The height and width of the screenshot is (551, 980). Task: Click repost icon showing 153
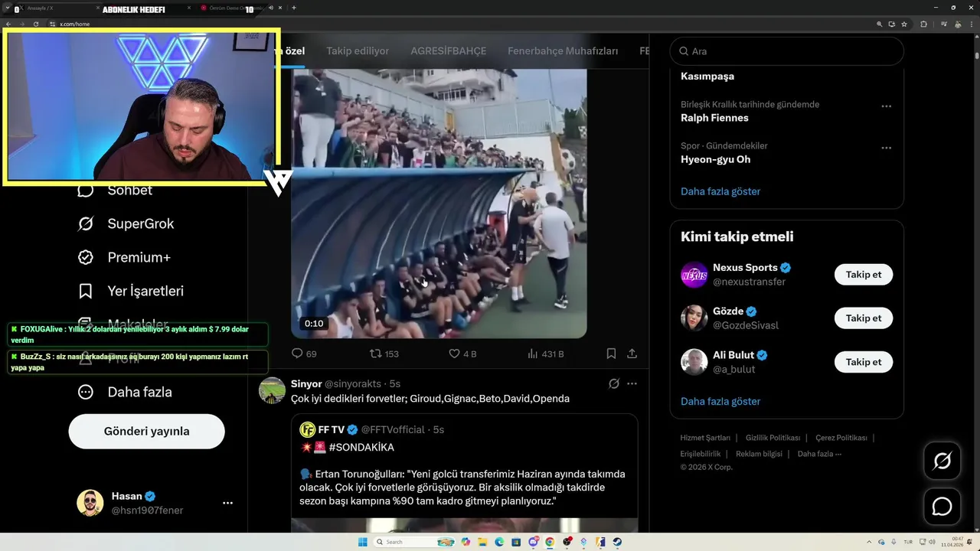(376, 354)
